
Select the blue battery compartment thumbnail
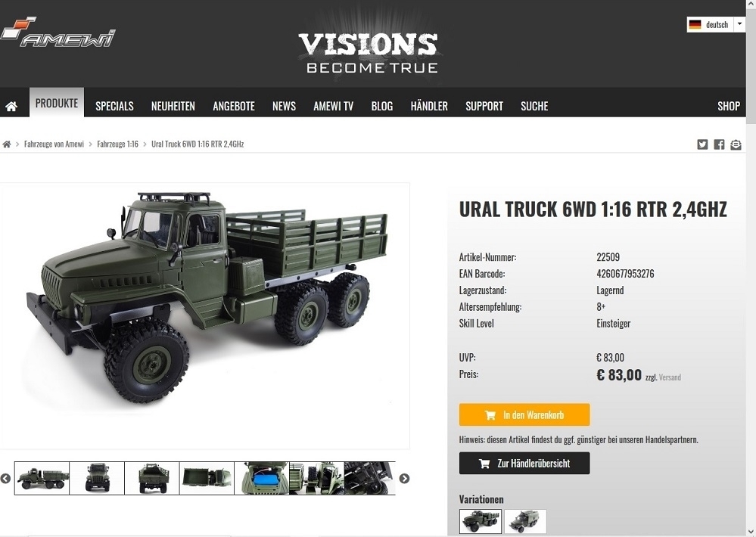262,478
